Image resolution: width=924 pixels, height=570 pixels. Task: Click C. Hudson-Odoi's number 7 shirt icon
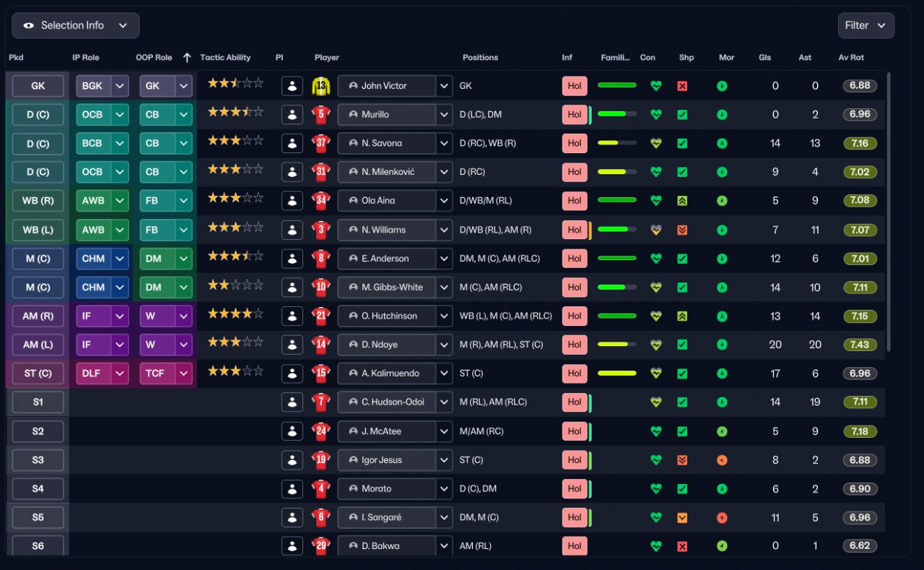(x=321, y=402)
